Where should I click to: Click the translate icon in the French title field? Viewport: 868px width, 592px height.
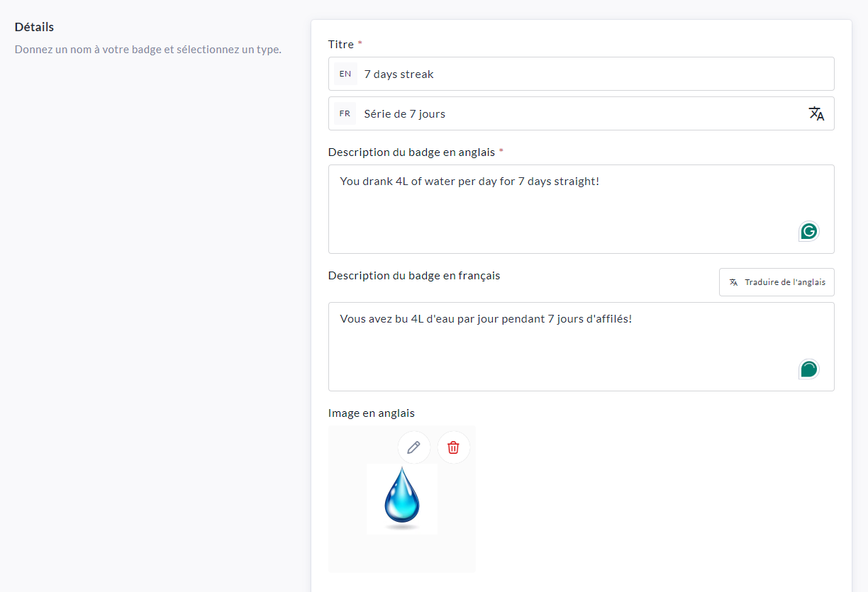816,113
